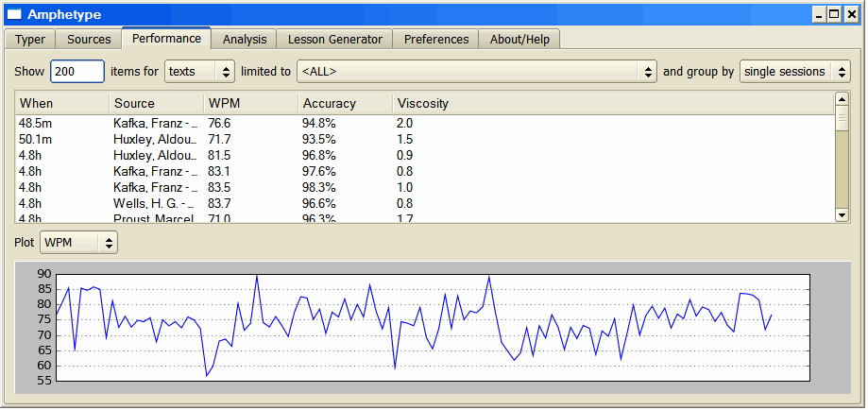Click accuracy value 94.8%
This screenshot has height=410, width=868.
coord(319,124)
